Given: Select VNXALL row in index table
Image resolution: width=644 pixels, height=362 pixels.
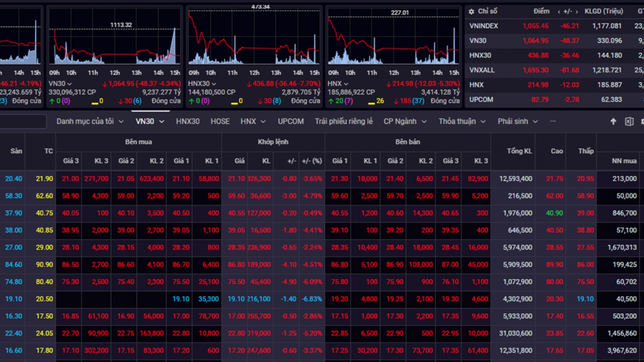Looking at the screenshot, I should pyautogui.click(x=554, y=70).
